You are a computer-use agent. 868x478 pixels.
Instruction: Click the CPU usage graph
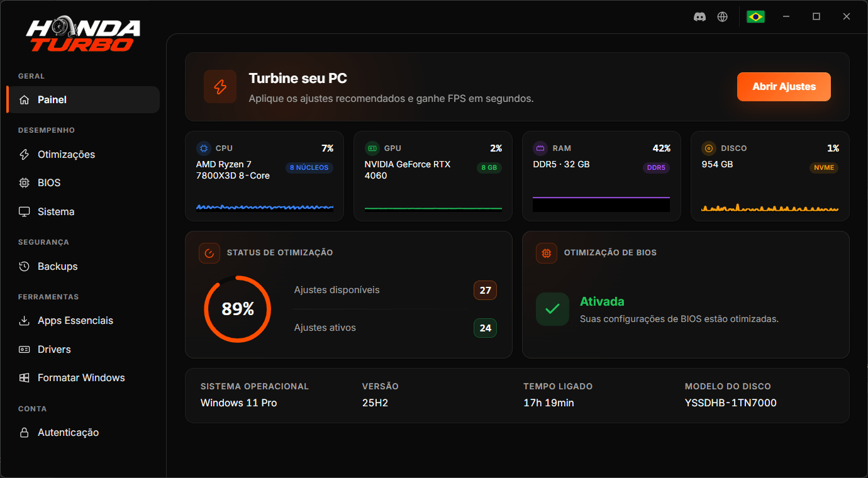click(x=265, y=206)
